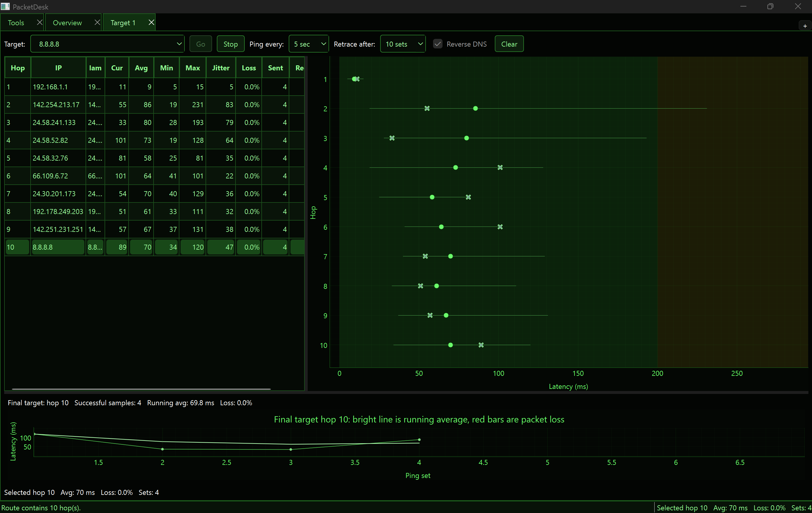The width and height of the screenshot is (812, 513).
Task: Select row with IP 24.58.32.76
Action: pyautogui.click(x=154, y=158)
